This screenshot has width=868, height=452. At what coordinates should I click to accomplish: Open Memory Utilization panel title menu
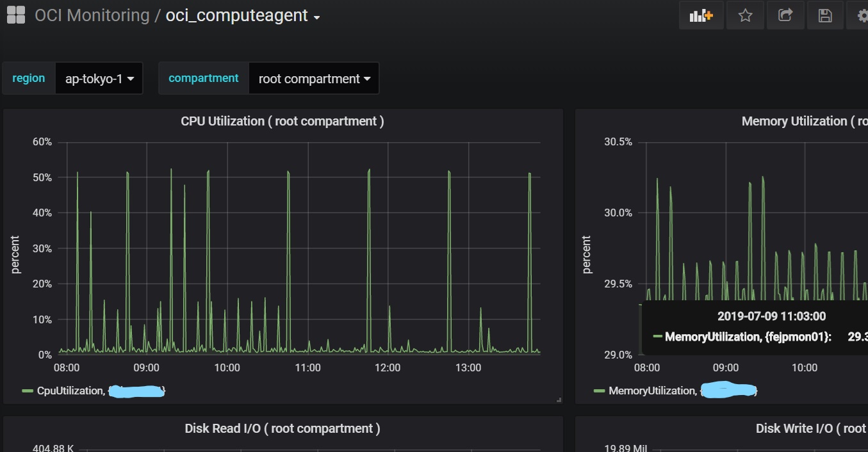coord(804,121)
